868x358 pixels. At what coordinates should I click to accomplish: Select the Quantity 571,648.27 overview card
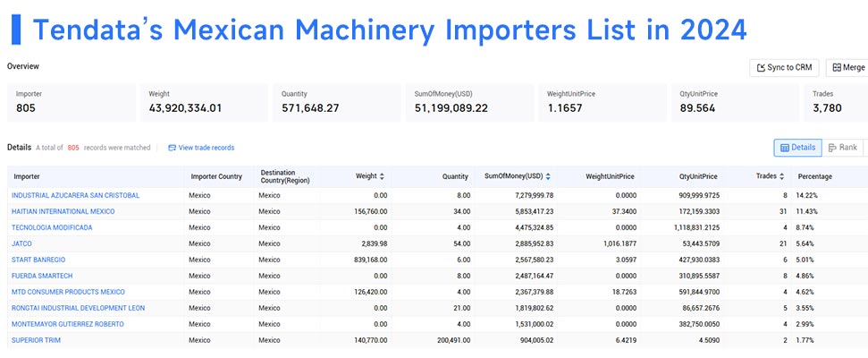pos(337,103)
